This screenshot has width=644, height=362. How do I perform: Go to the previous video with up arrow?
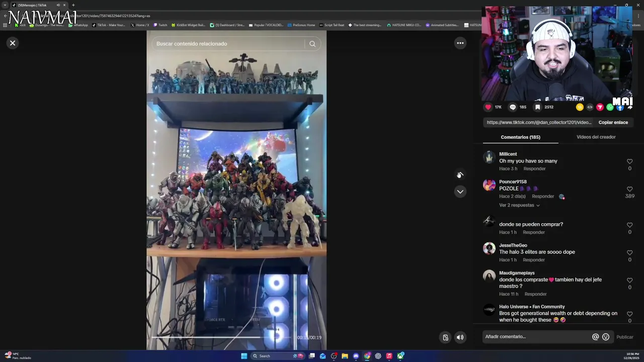click(460, 174)
